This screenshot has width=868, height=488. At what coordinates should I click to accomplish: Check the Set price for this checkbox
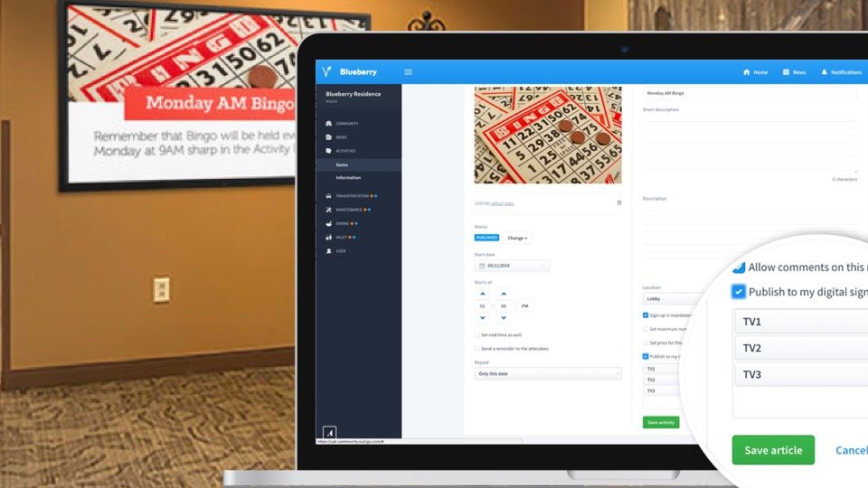click(x=646, y=343)
